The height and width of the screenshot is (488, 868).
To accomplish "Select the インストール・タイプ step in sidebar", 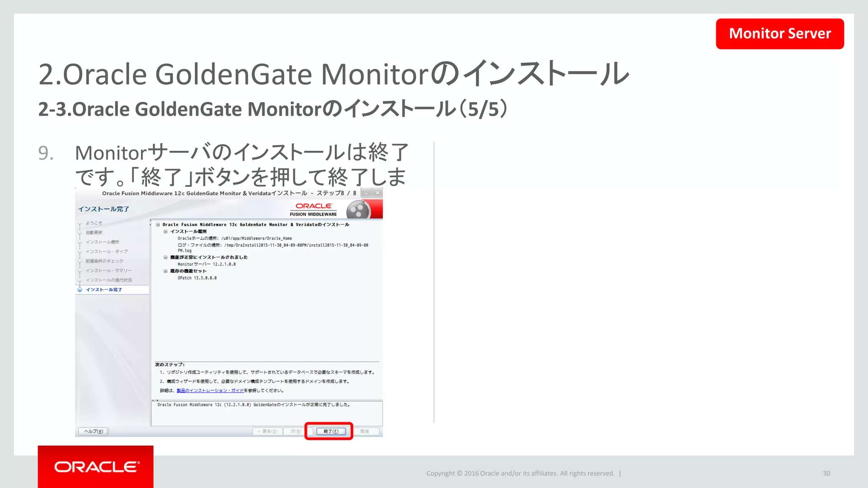I will click(x=106, y=252).
